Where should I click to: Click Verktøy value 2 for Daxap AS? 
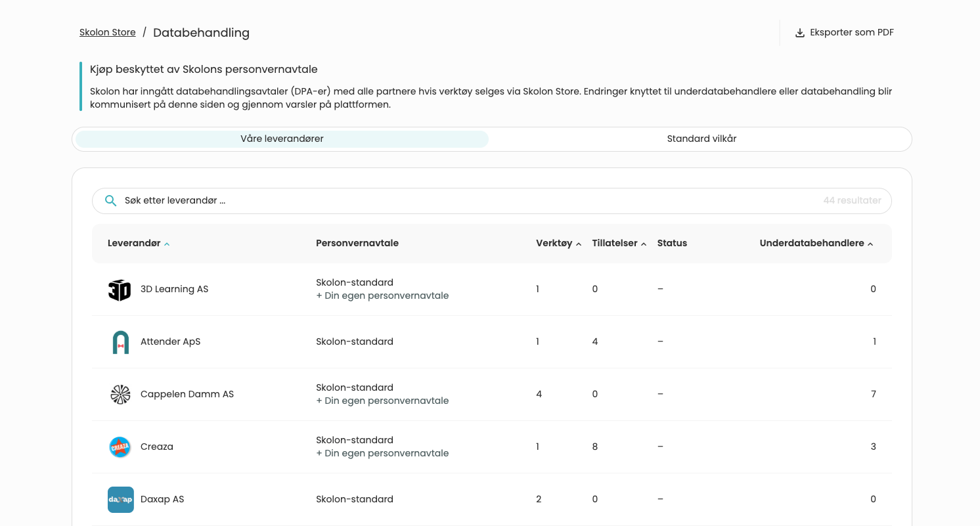pyautogui.click(x=539, y=500)
